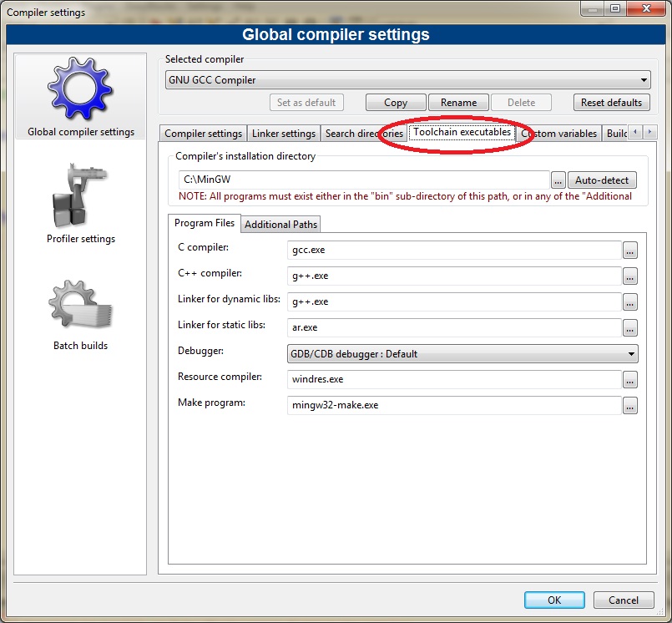The width and height of the screenshot is (672, 623).
Task: Minimize the Compiler settings window
Action: [x=593, y=8]
